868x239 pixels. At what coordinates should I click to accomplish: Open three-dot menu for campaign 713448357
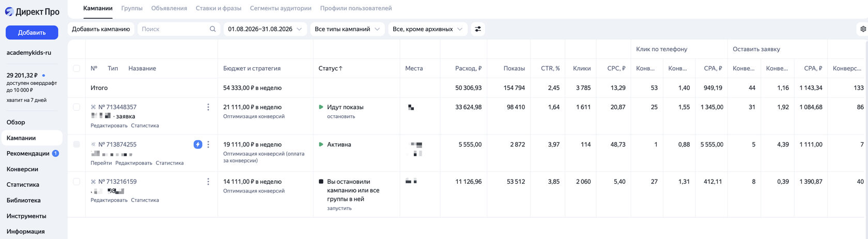point(208,107)
